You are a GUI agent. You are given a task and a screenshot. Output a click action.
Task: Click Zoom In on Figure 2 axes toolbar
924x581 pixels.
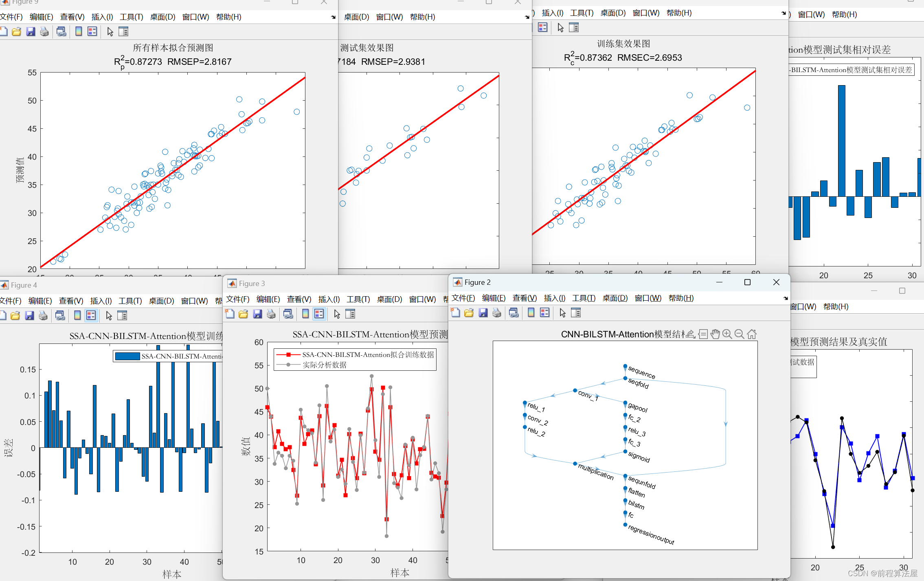tap(727, 334)
